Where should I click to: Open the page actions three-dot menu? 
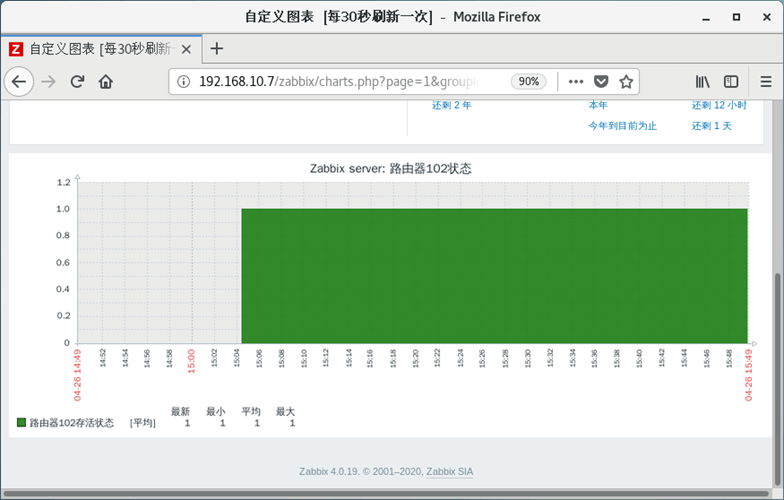pyautogui.click(x=576, y=82)
